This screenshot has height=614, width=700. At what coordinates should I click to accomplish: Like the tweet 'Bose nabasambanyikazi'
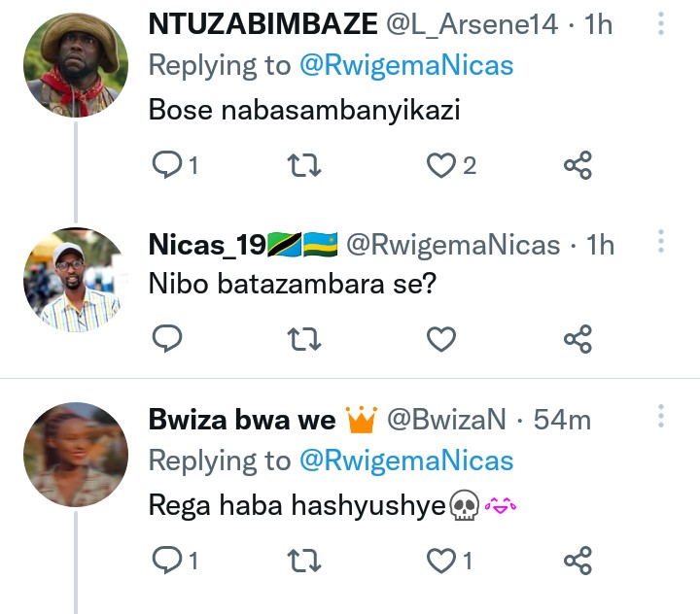(442, 166)
